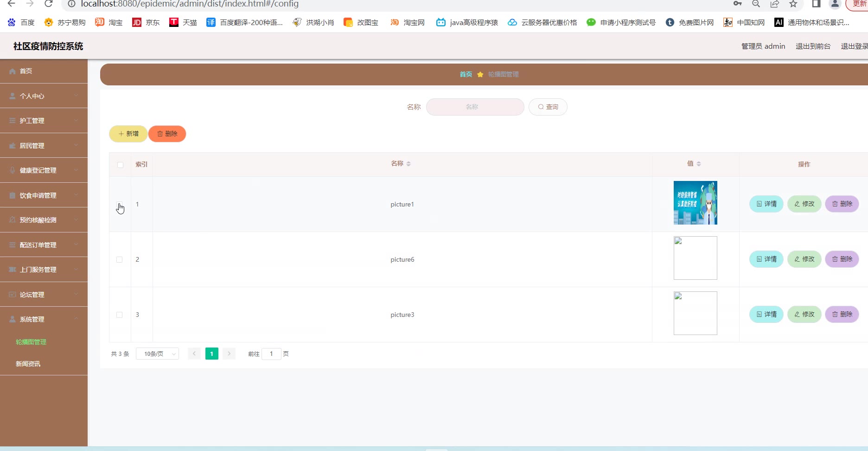This screenshot has height=451, width=868.
Task: Click 修改 for the picture1 row
Action: [x=804, y=204]
